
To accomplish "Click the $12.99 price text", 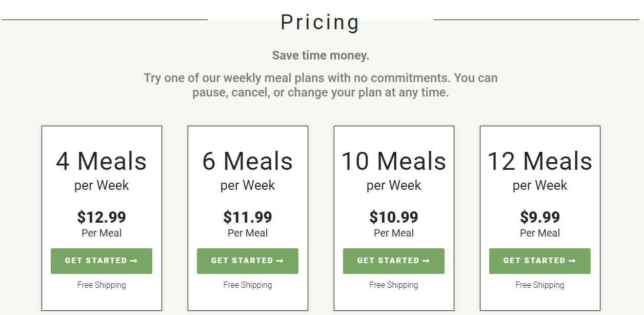I will (102, 217).
